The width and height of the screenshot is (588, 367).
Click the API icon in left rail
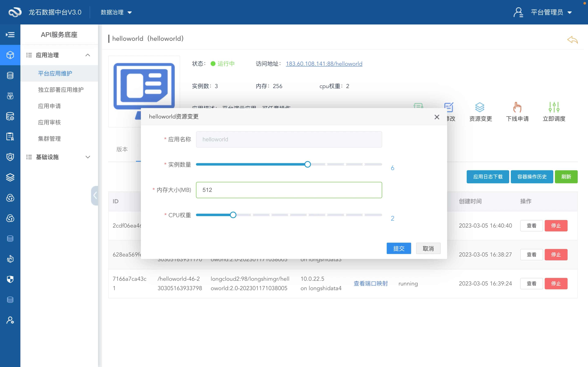[x=10, y=259]
